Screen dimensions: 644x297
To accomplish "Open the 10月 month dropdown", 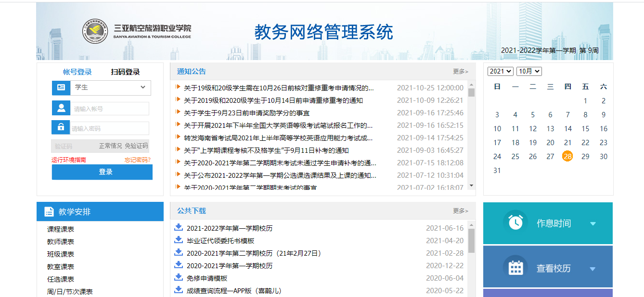I will pyautogui.click(x=529, y=72).
